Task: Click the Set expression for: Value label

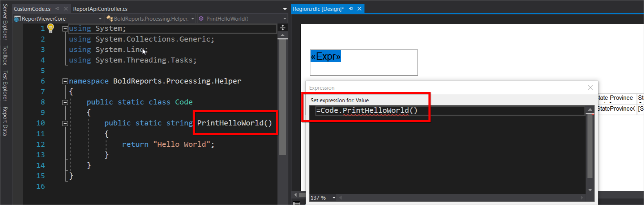Action: click(x=340, y=101)
